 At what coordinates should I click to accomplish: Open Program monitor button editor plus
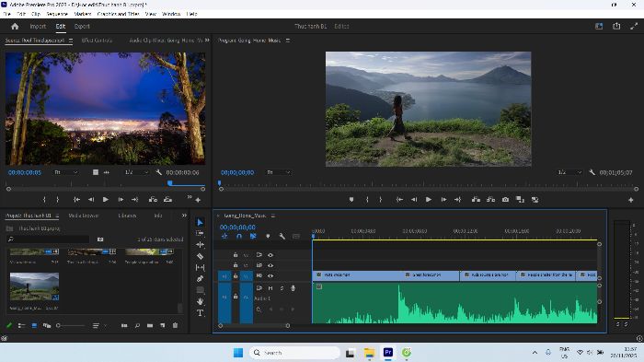[x=631, y=200]
